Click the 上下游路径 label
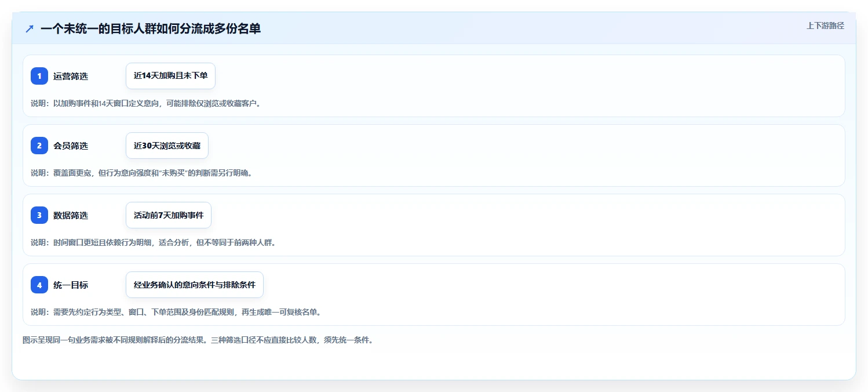The width and height of the screenshot is (868, 392). pyautogui.click(x=825, y=26)
